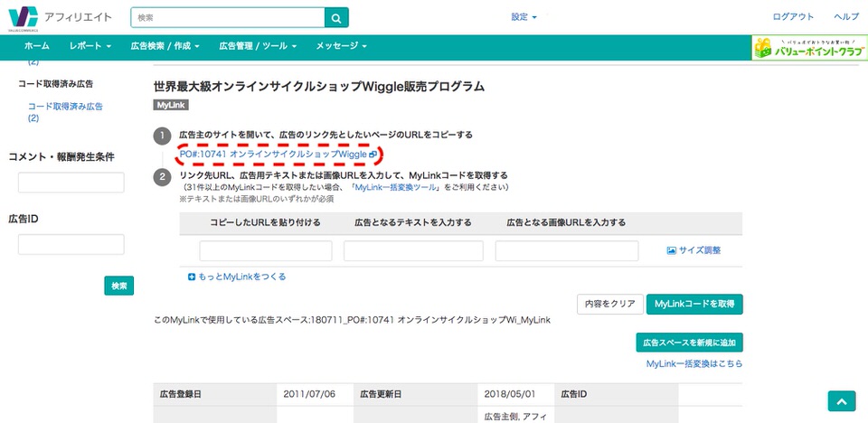This screenshot has width=868, height=423.
Task: Click the 広告更新日 table header cell
Action: click(416, 394)
